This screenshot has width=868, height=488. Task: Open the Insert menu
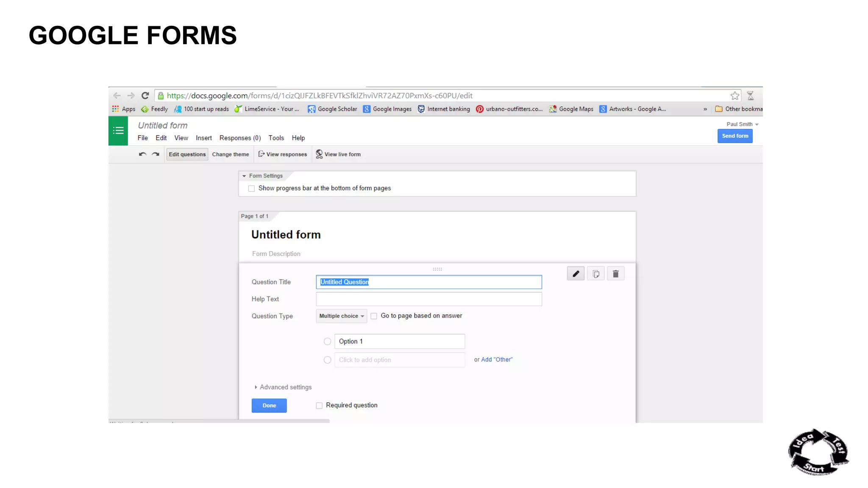(204, 138)
